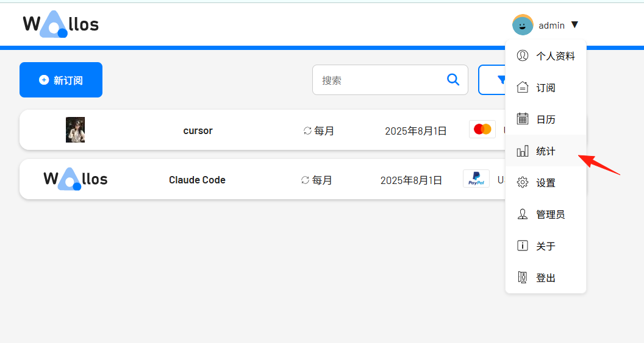Click the calendar icon beside 日历
Viewport: 644px width, 343px height.
point(523,119)
